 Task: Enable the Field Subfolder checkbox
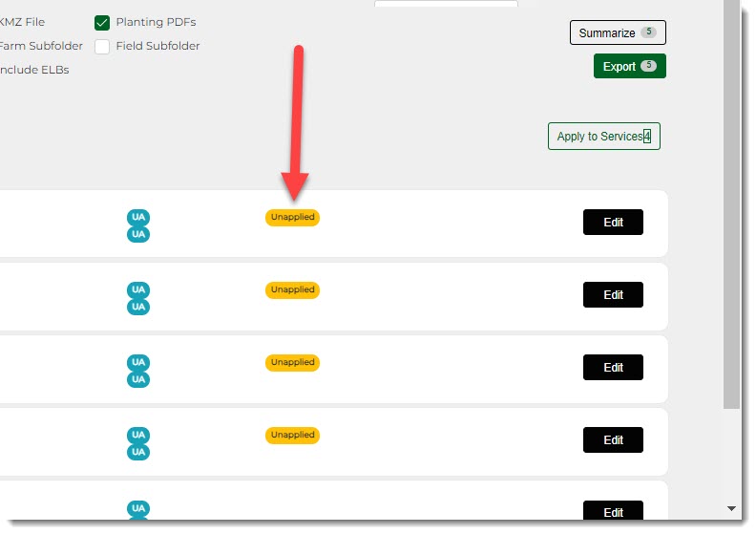pyautogui.click(x=102, y=47)
